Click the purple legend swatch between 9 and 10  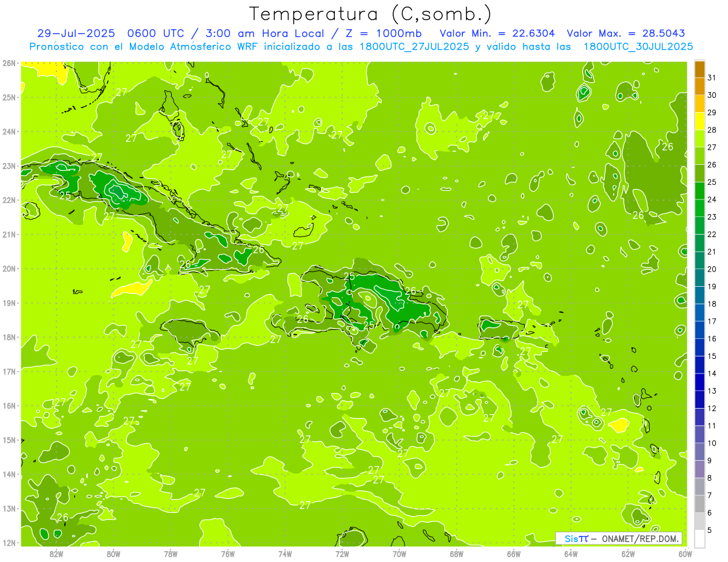(699, 452)
